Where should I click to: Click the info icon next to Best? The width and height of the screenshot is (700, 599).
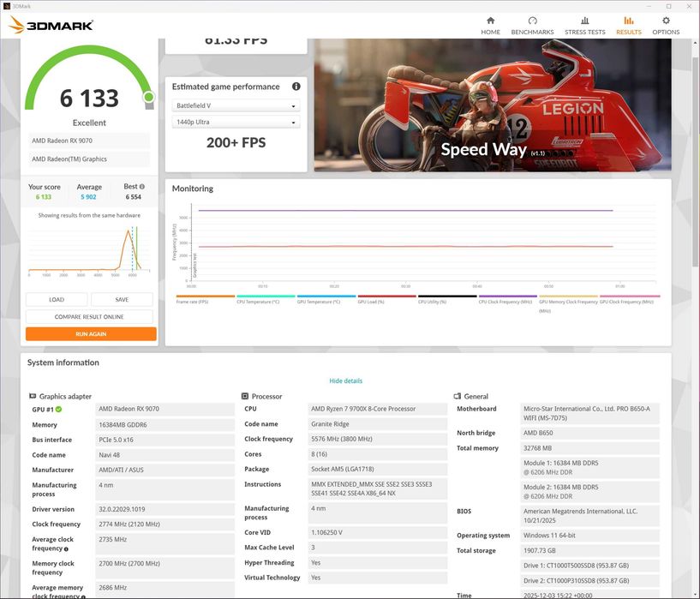tap(142, 187)
